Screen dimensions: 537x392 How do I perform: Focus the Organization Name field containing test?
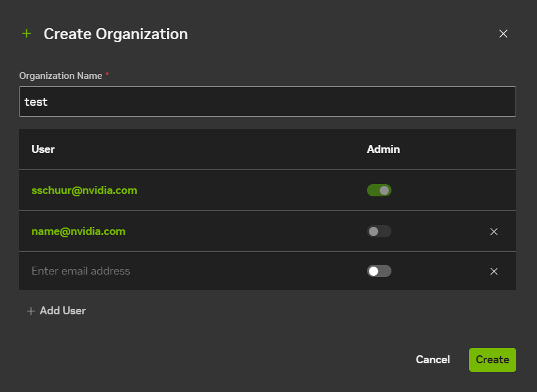click(x=267, y=102)
